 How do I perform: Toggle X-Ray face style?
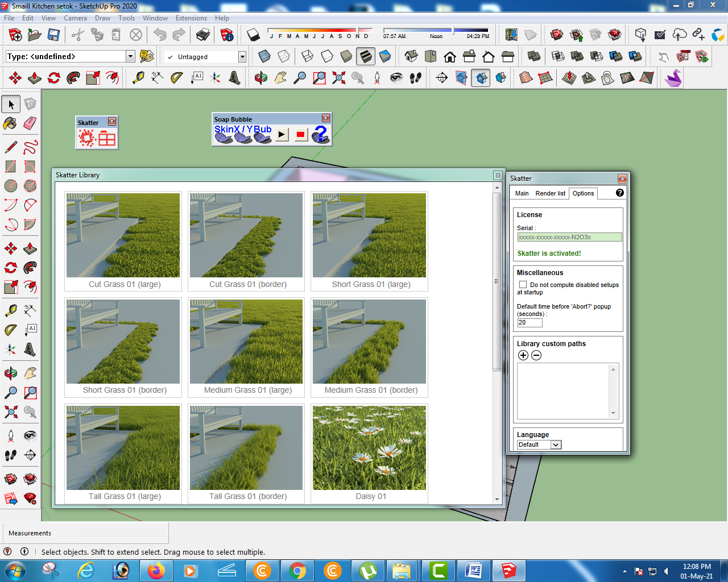264,56
